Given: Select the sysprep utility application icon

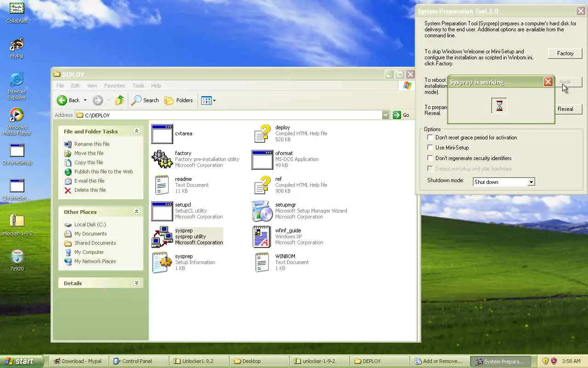Looking at the screenshot, I should point(162,236).
